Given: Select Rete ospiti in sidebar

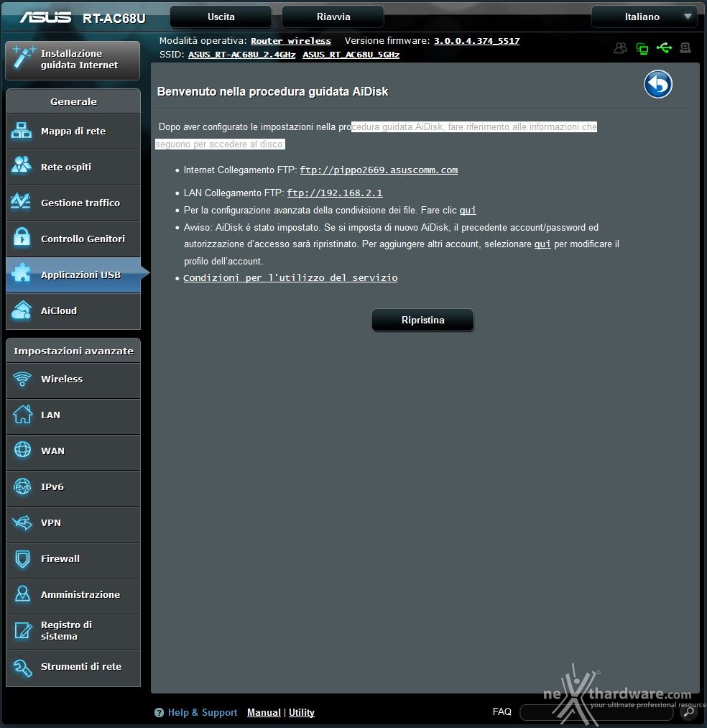Looking at the screenshot, I should [73, 167].
